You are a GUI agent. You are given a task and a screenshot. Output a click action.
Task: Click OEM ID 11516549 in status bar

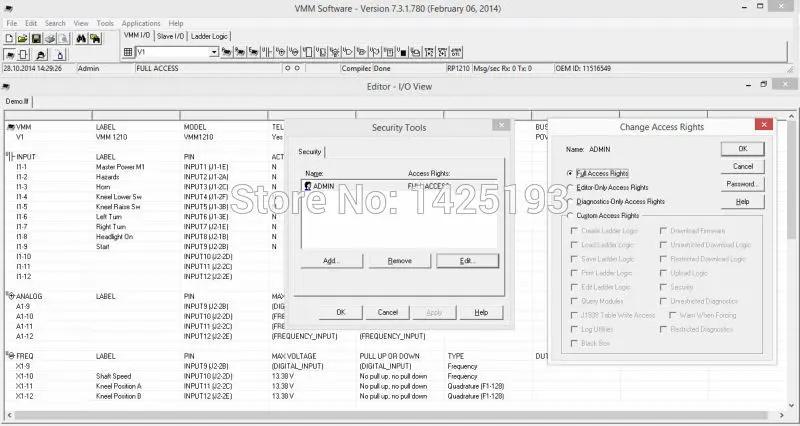pos(583,68)
